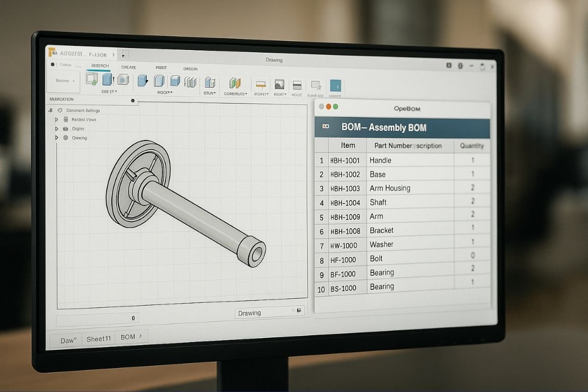Open the SEE EY dropdown
Viewport: 588px width, 392px height.
click(x=109, y=92)
